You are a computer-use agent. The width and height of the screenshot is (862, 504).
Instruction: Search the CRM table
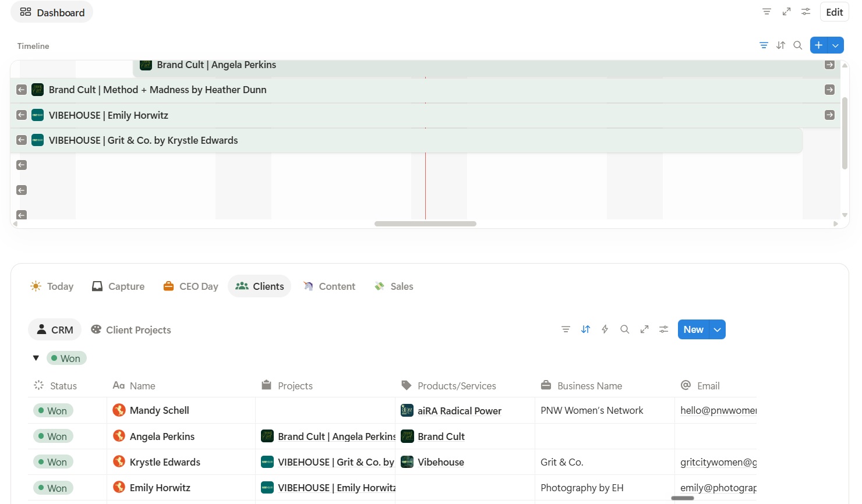point(624,329)
